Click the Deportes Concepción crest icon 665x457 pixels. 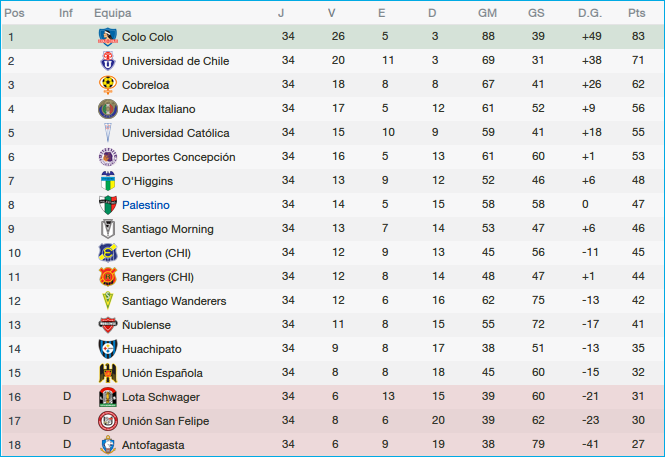107,157
